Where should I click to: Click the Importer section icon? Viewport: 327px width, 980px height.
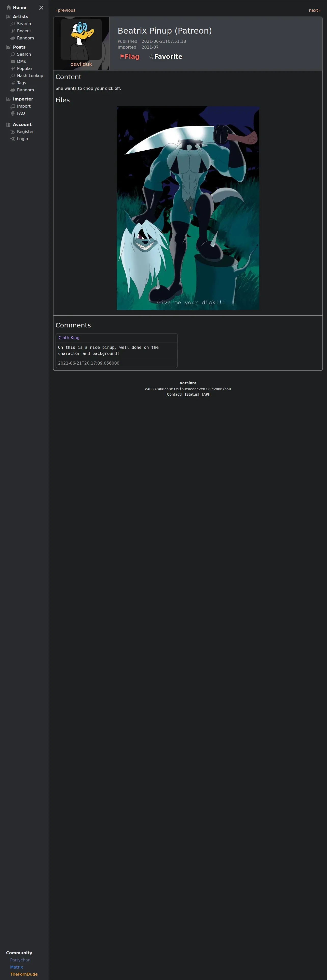(x=8, y=99)
